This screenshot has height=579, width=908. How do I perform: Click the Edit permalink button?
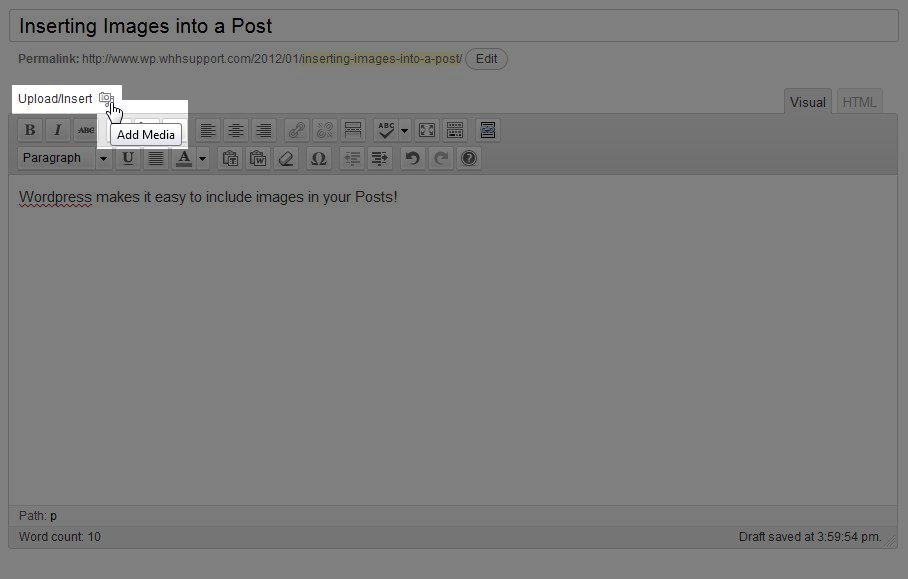tap(486, 59)
